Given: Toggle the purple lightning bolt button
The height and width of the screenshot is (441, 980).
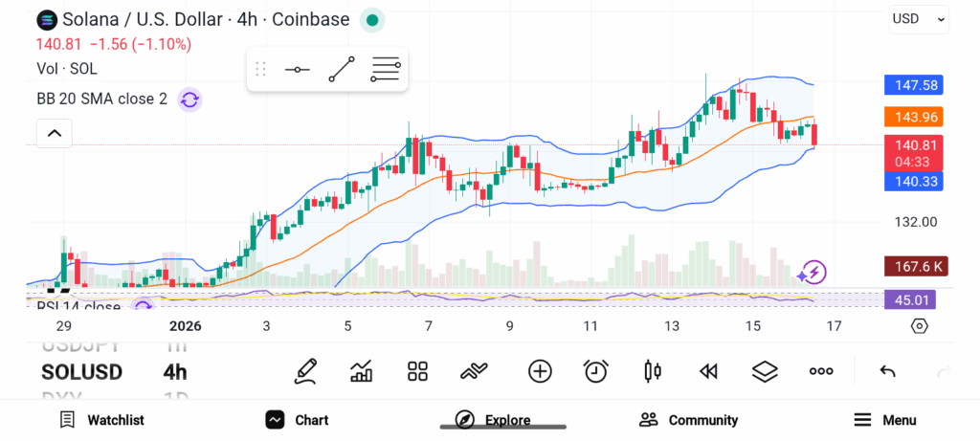Looking at the screenshot, I should pyautogui.click(x=813, y=273).
